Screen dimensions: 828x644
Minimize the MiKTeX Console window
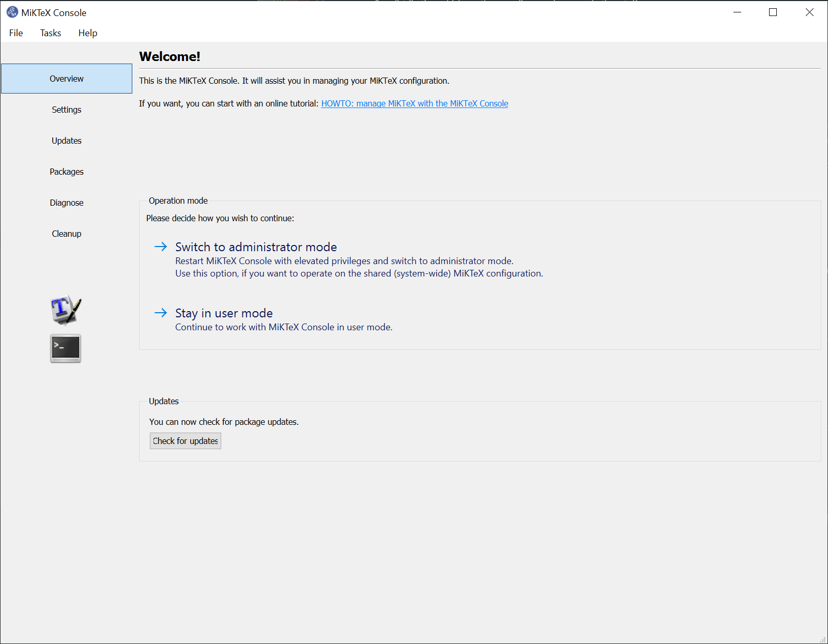(x=738, y=12)
